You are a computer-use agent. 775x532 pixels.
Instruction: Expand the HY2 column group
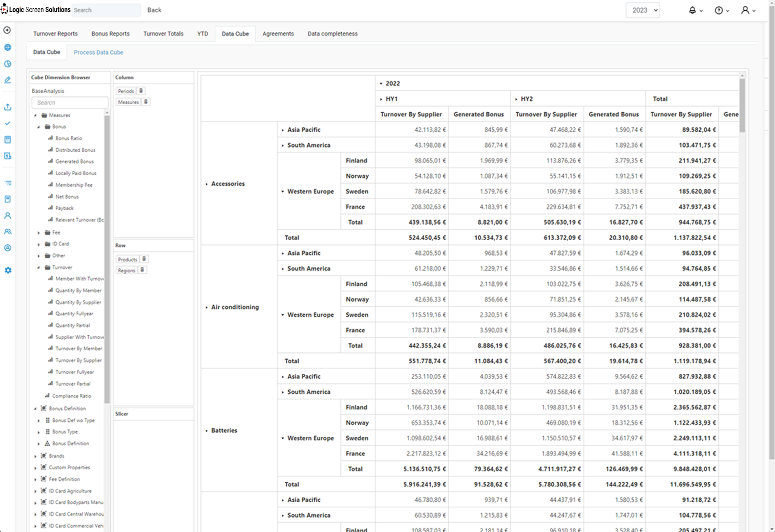516,99
